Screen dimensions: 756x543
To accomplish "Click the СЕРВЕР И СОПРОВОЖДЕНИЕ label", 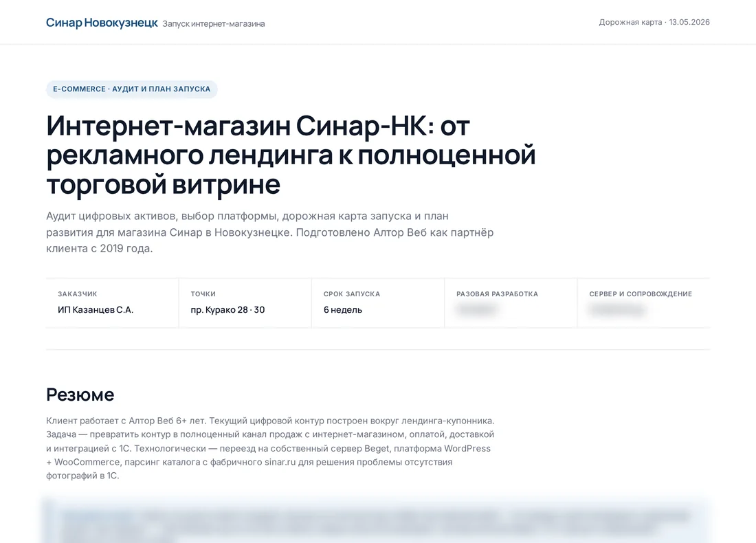I will [x=641, y=293].
